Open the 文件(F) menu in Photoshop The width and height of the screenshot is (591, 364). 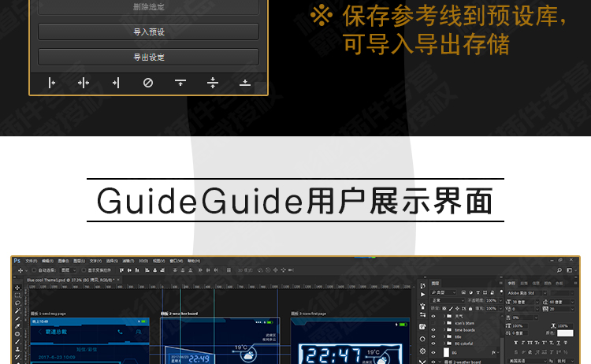point(32,261)
